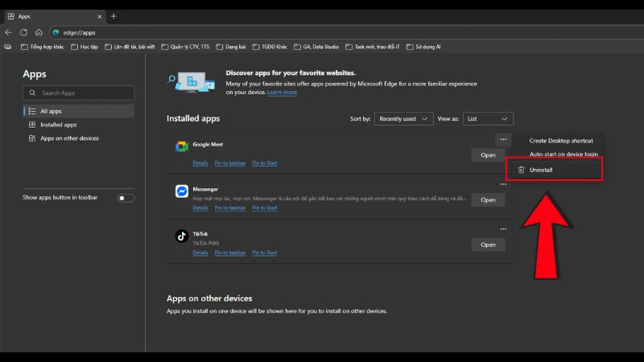
Task: Open more options for Messenger
Action: 503,184
